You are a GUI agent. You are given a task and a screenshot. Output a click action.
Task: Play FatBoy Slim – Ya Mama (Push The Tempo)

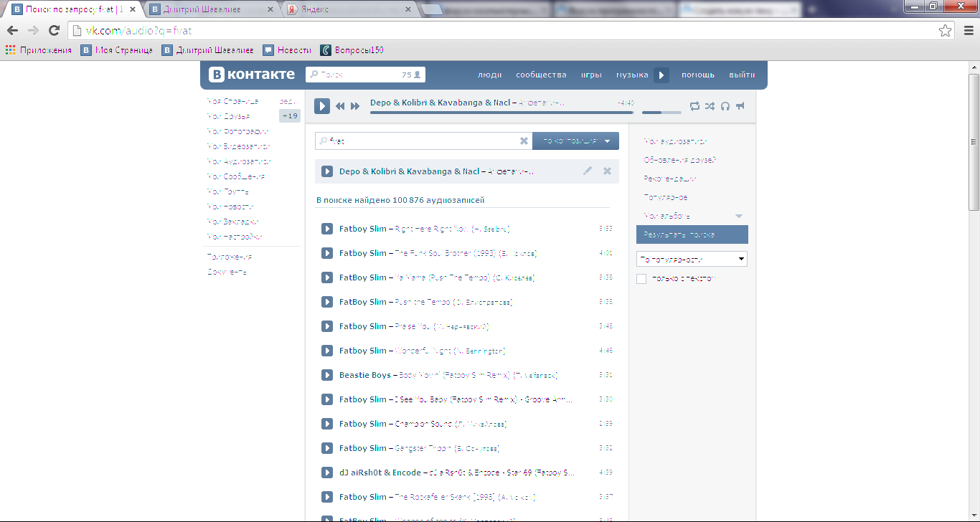point(326,277)
